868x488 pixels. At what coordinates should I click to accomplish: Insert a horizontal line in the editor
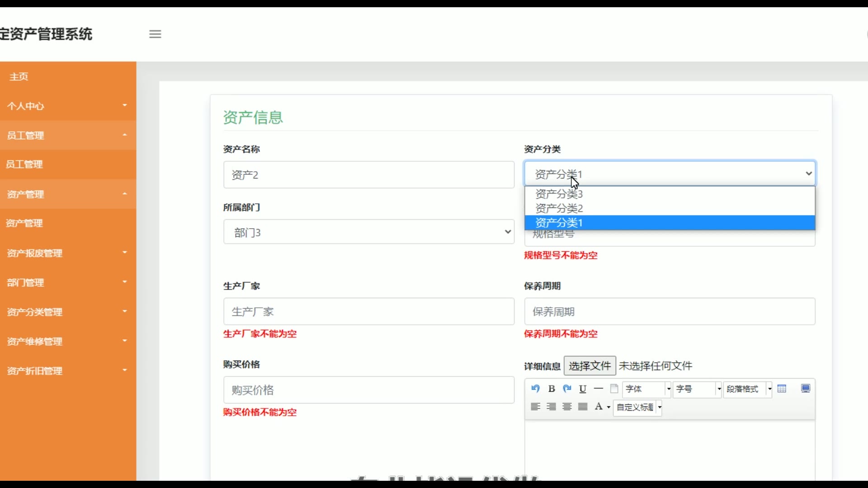(598, 389)
